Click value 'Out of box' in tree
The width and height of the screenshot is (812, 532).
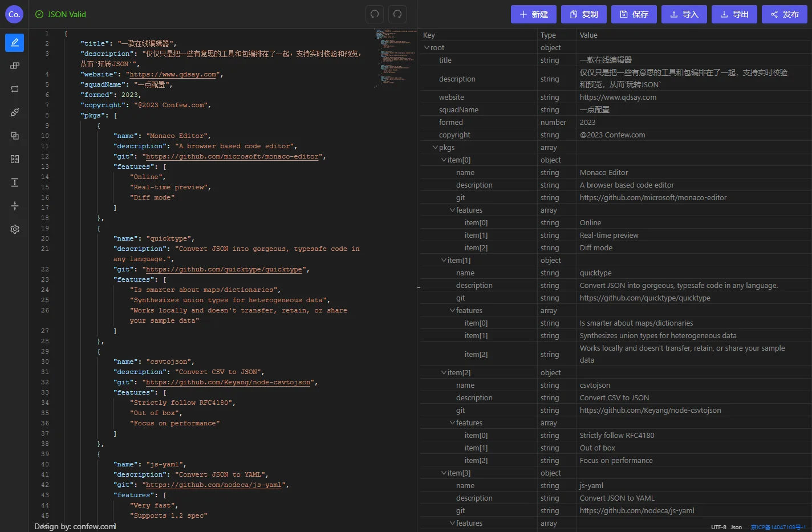point(597,448)
